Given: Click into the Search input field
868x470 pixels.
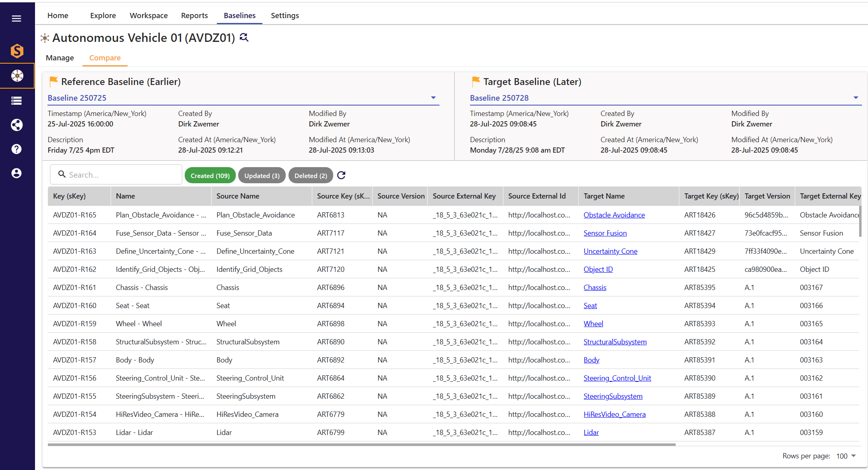Looking at the screenshot, I should pos(116,174).
